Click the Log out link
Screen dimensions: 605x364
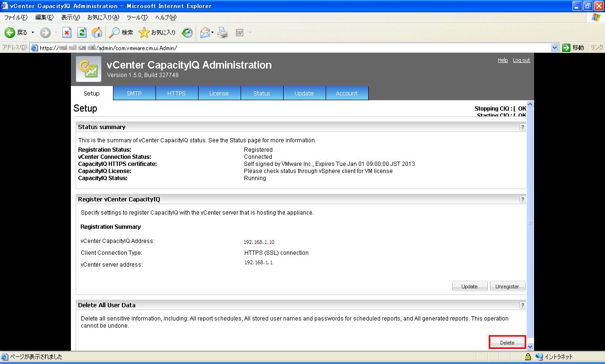click(x=521, y=60)
